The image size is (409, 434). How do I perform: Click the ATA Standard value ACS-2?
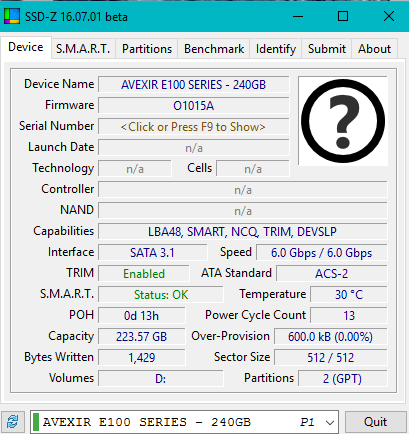tap(332, 274)
